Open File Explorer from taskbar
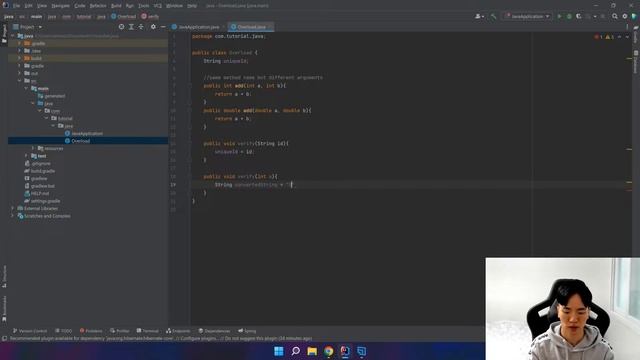 (312, 351)
